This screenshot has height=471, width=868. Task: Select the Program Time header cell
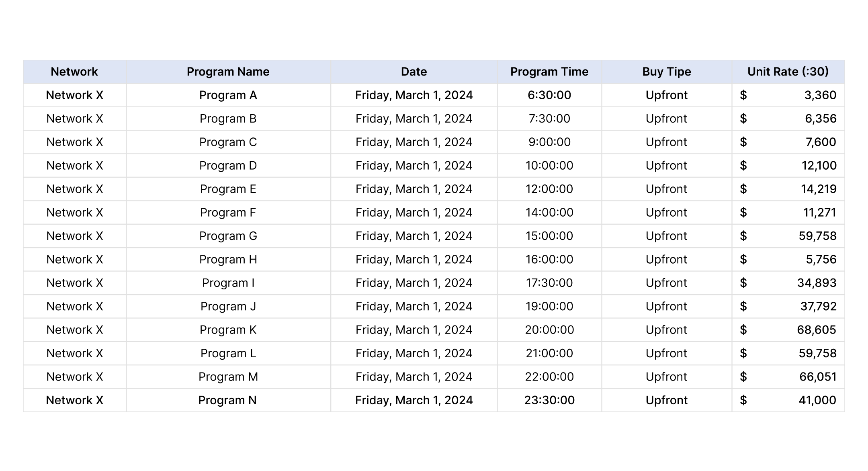549,72
